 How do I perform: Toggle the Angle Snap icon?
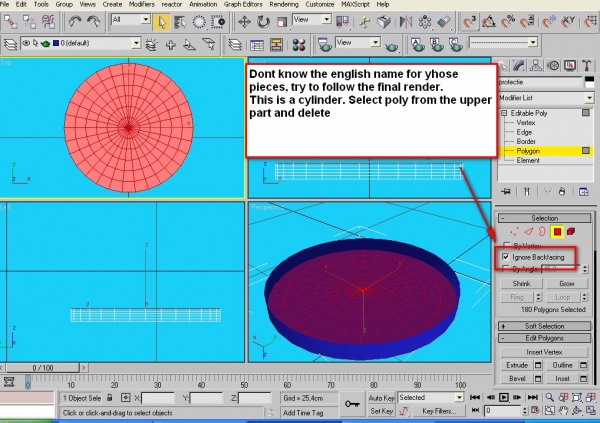(x=489, y=22)
